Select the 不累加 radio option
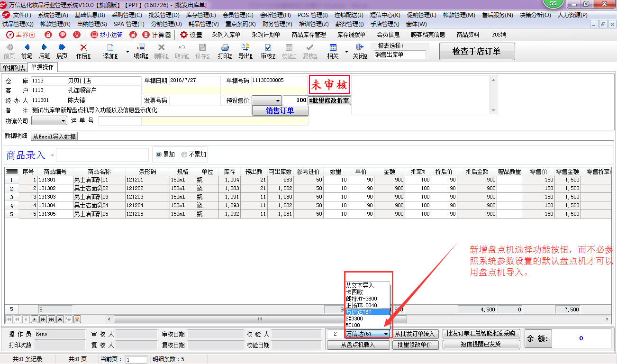 click(194, 155)
